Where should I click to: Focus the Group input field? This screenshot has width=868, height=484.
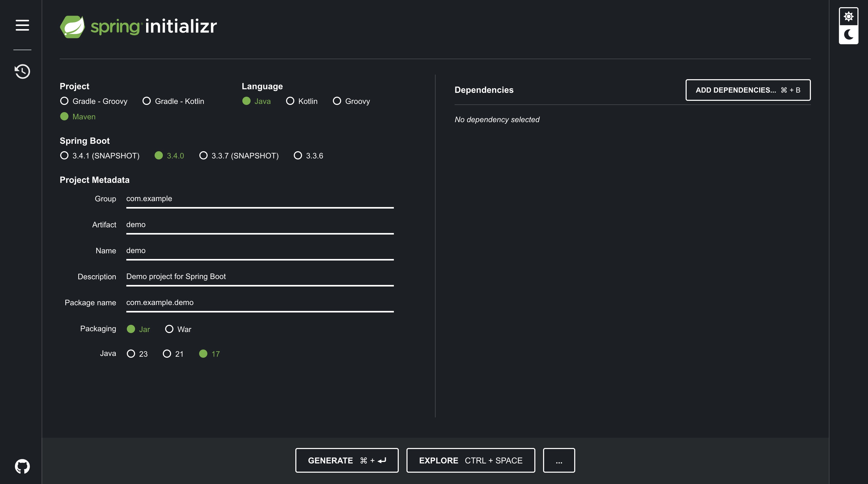tap(260, 199)
